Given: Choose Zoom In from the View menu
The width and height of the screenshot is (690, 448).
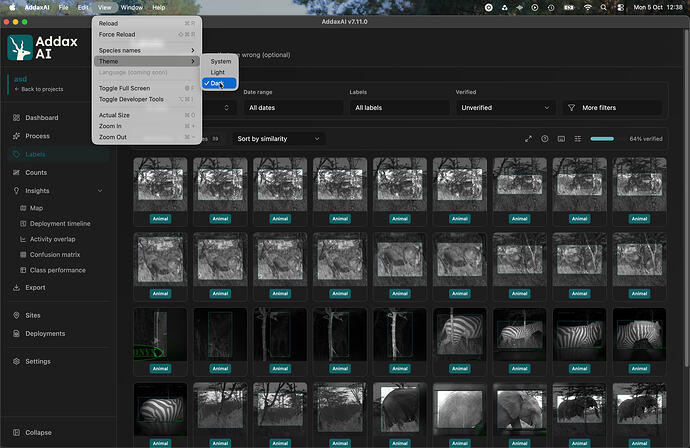Looking at the screenshot, I should pos(146,126).
